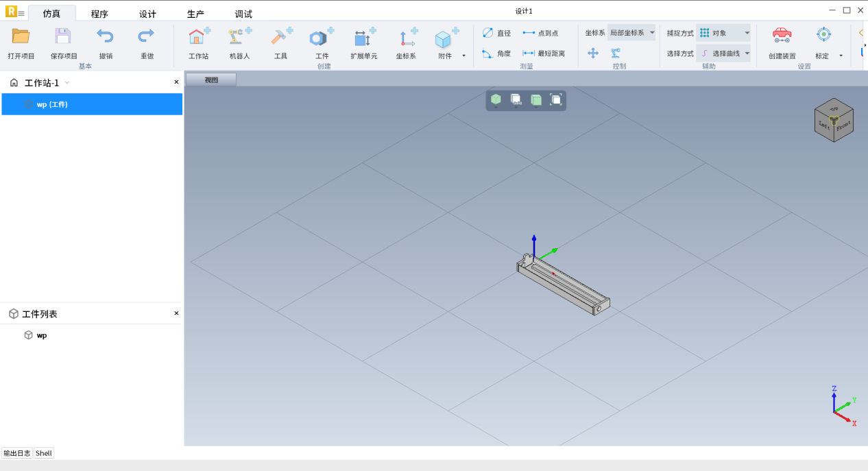Click the 打开项目 folder icon
Image resolution: width=868 pixels, height=471 pixels.
click(x=21, y=37)
